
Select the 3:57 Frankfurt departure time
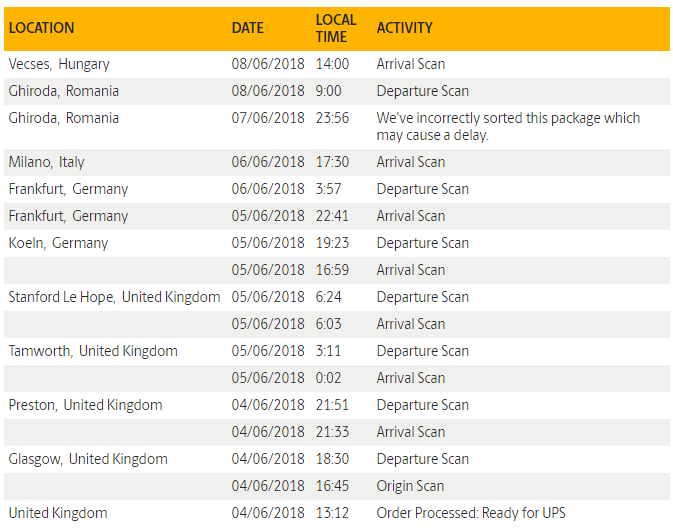328,189
